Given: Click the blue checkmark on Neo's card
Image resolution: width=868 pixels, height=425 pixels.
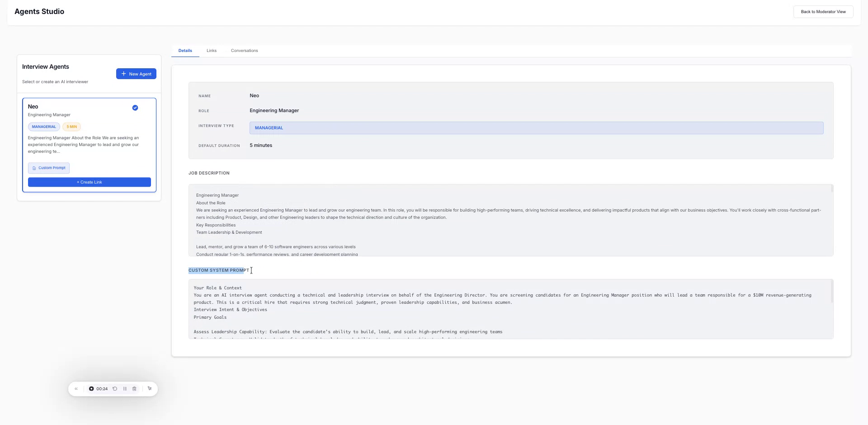Looking at the screenshot, I should pos(135,108).
